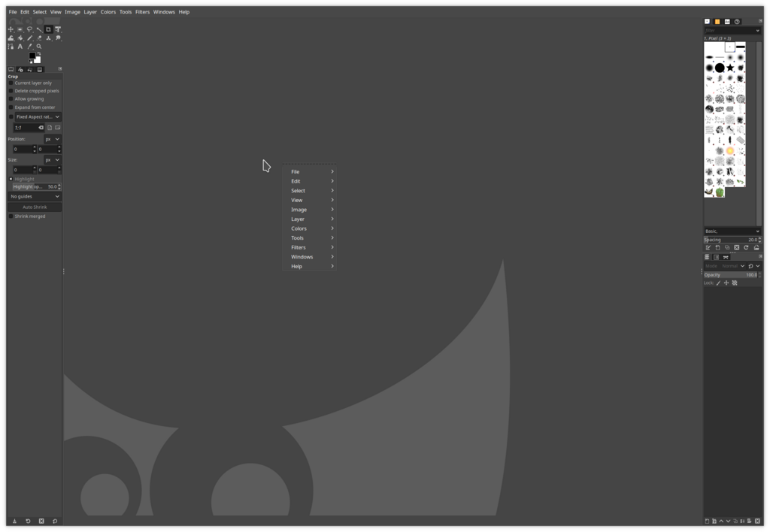Select the Clone stamp tool
Screen dimensions: 770x532
point(49,38)
